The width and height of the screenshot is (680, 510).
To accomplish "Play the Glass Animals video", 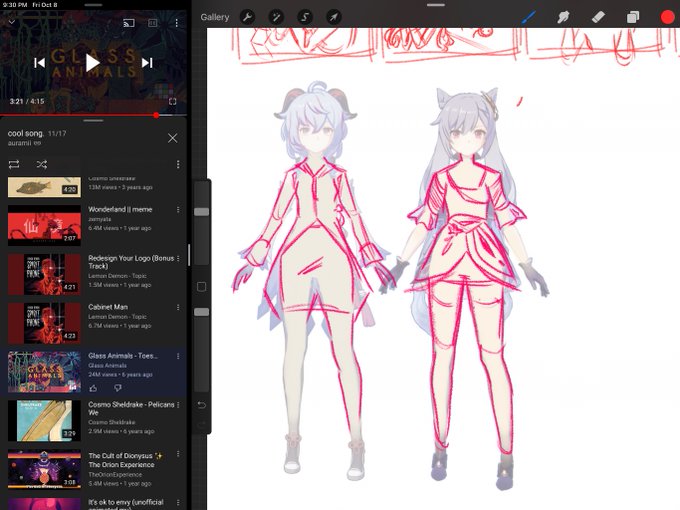I will (93, 63).
